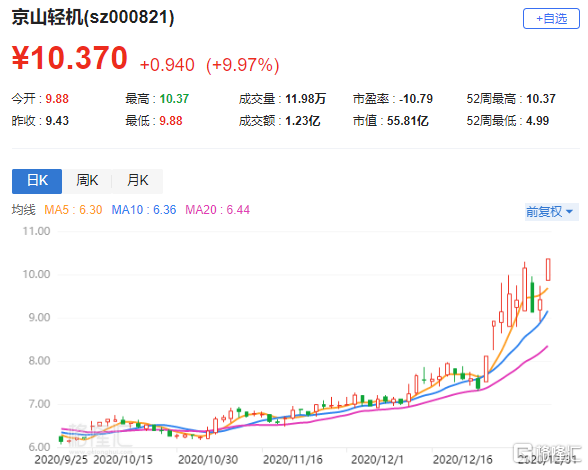Click the 最低 low value 9.88
This screenshot has height=470, width=588.
[x=171, y=121]
